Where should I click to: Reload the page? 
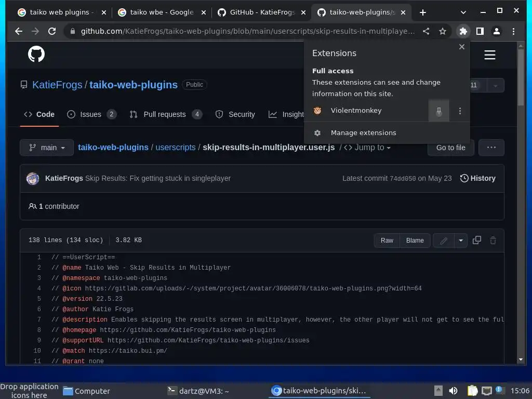(x=52, y=31)
